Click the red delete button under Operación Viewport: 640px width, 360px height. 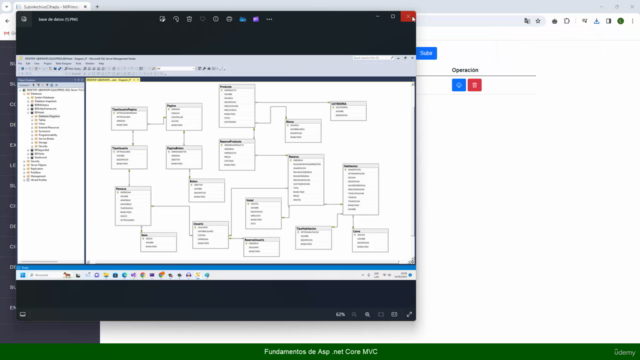tap(474, 85)
